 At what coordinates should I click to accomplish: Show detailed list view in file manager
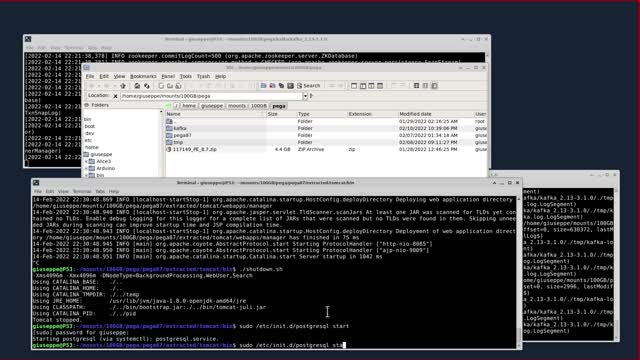(x=434, y=86)
